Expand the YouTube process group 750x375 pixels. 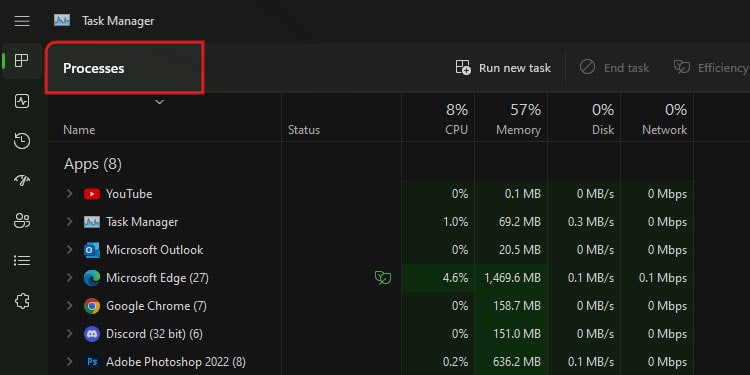click(69, 194)
